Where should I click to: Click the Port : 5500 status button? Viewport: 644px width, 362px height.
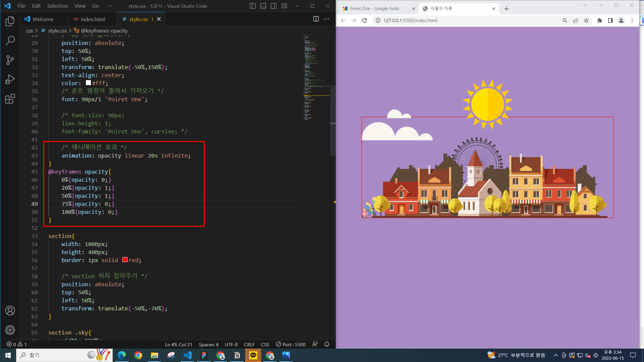290,344
